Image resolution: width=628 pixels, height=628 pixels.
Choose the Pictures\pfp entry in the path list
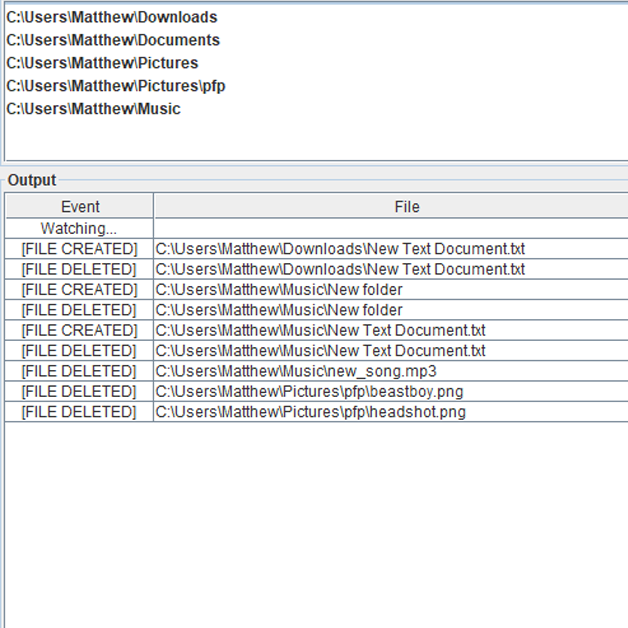pyautogui.click(x=116, y=86)
